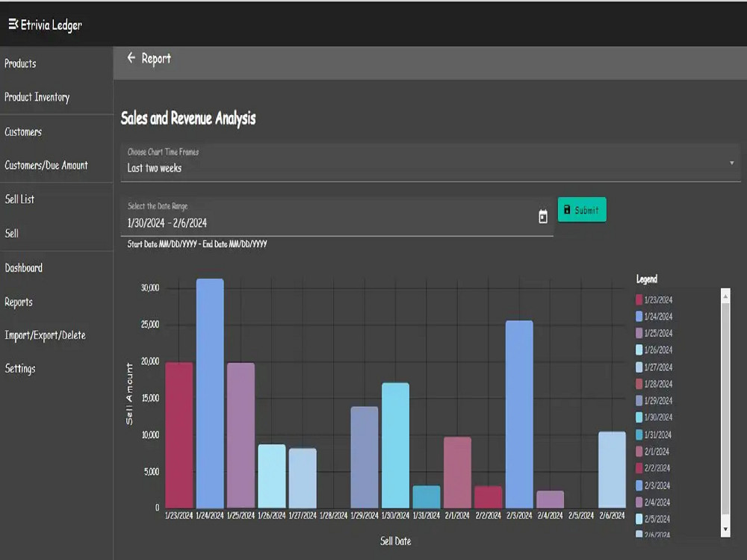Click the 1/24/2024 legend color swatch
747x560 pixels.
639,316
